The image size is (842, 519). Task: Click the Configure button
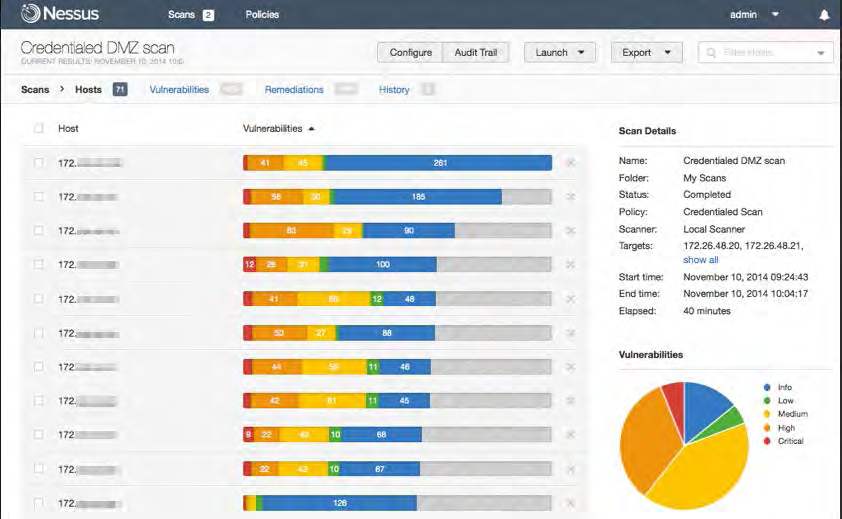coord(410,53)
